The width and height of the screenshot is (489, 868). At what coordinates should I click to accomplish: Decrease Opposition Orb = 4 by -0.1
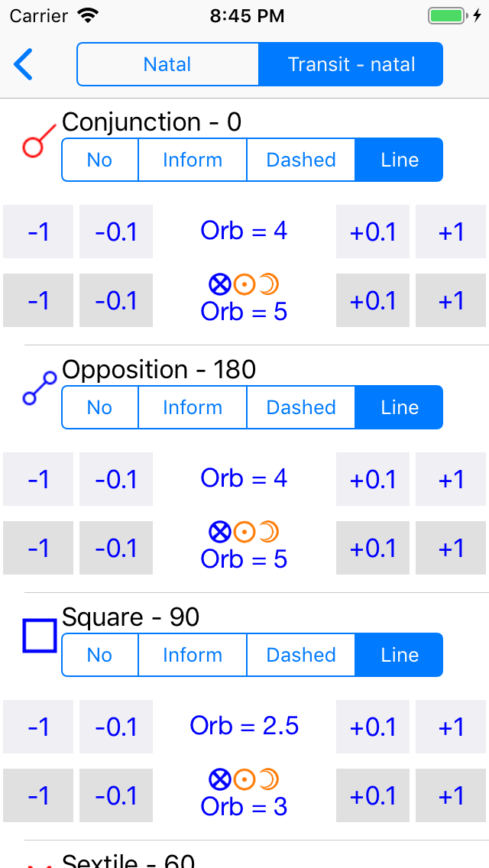[x=116, y=479]
